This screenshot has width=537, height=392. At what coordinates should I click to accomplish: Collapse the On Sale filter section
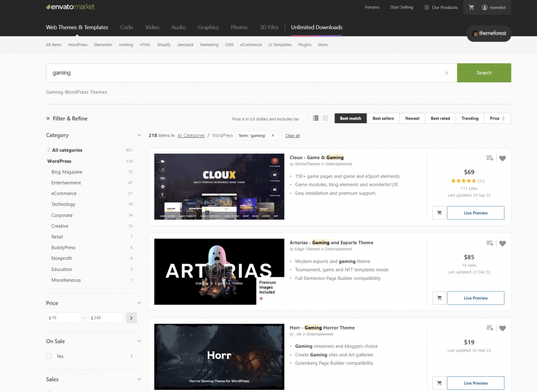coord(139,341)
